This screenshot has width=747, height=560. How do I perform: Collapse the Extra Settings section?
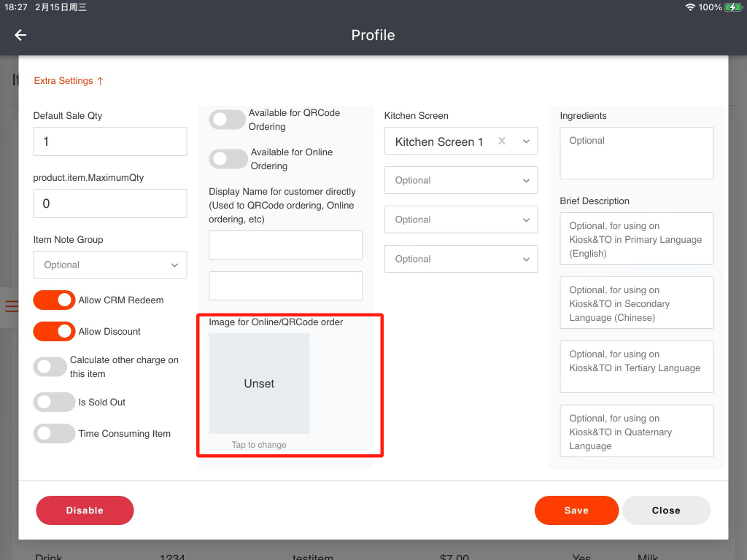(69, 81)
